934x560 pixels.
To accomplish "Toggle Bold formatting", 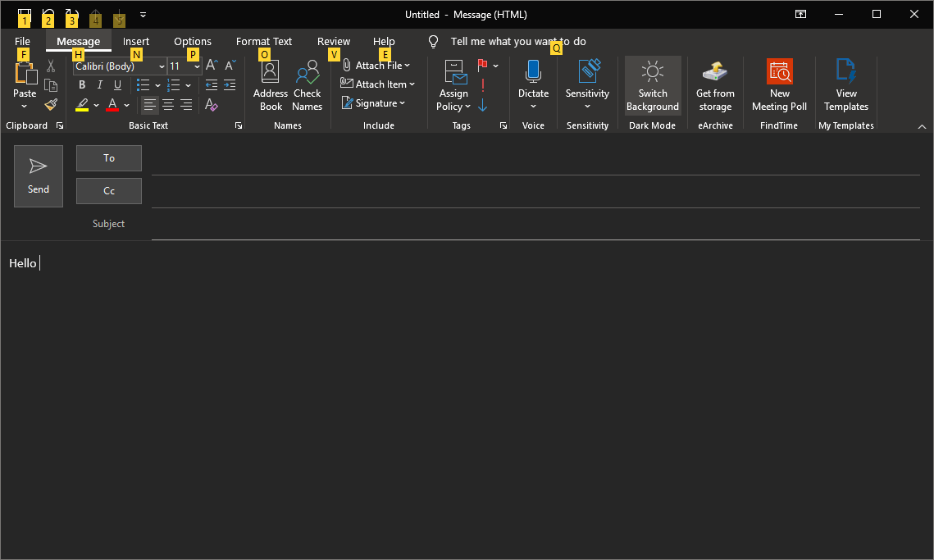I will coord(82,84).
